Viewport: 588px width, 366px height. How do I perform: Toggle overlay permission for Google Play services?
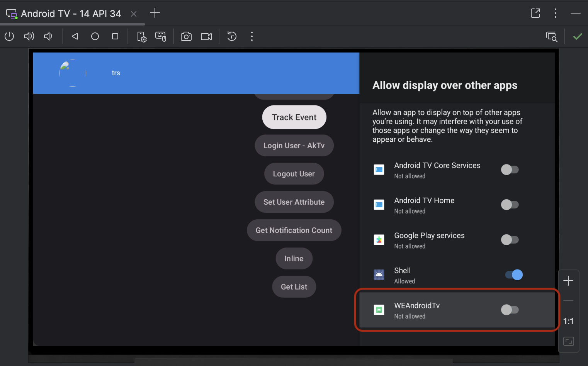click(x=510, y=240)
